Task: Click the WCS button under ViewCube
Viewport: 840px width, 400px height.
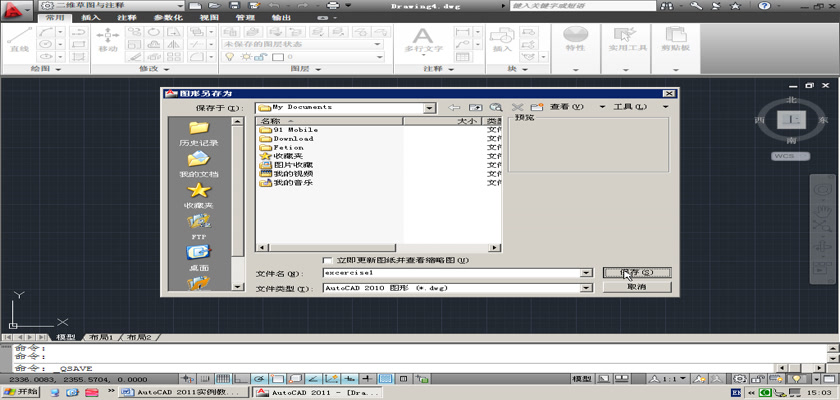Action: [x=791, y=156]
